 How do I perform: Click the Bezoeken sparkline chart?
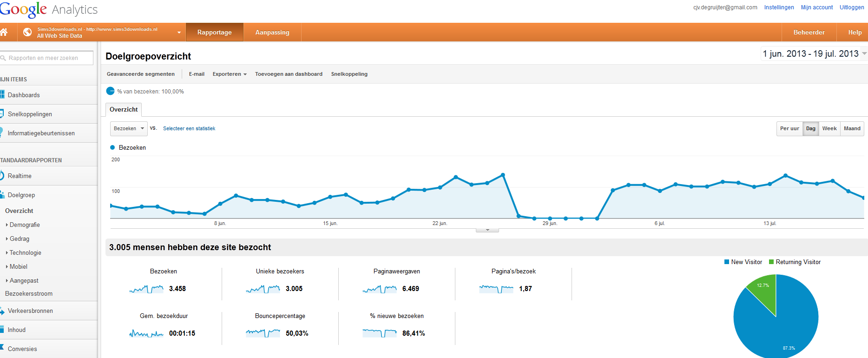(x=146, y=289)
